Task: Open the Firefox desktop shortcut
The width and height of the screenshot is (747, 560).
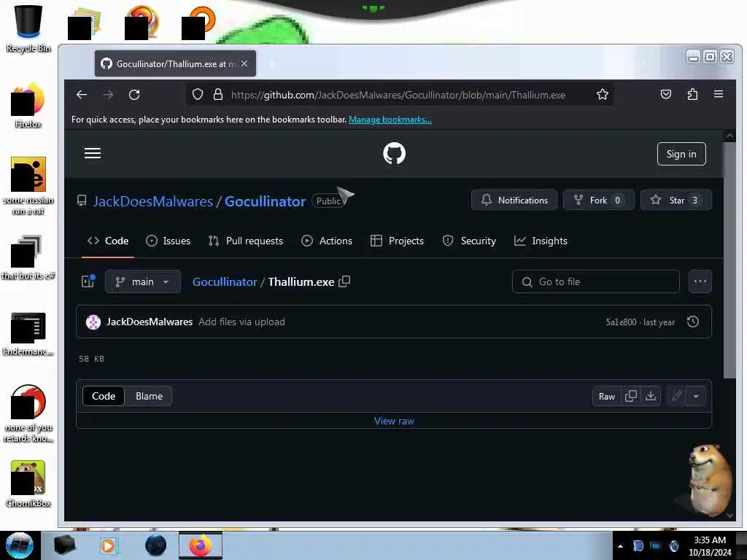Action: (28, 106)
